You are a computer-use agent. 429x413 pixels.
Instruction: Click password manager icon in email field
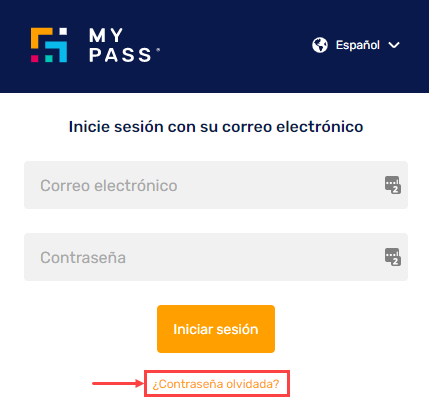pyautogui.click(x=393, y=185)
